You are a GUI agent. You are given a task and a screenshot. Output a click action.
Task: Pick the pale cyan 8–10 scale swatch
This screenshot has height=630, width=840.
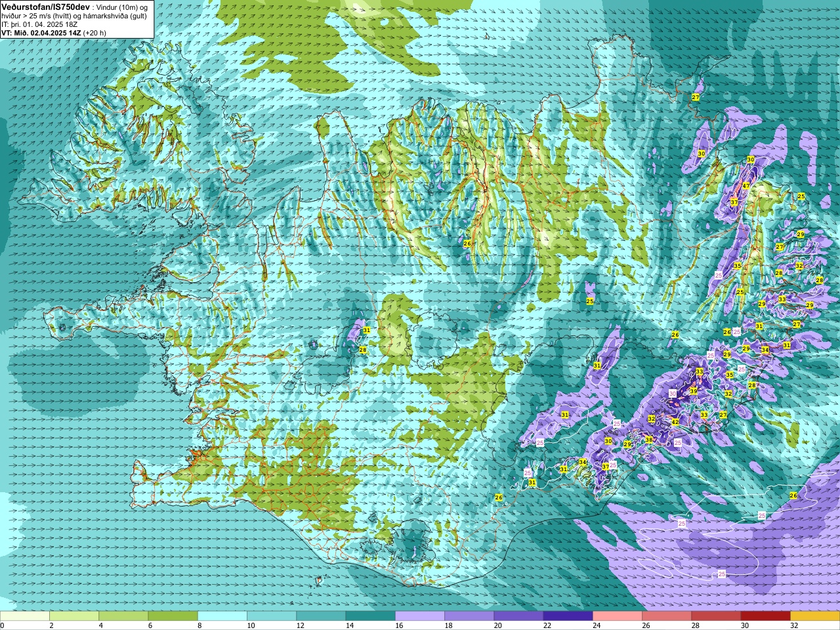coord(222,616)
